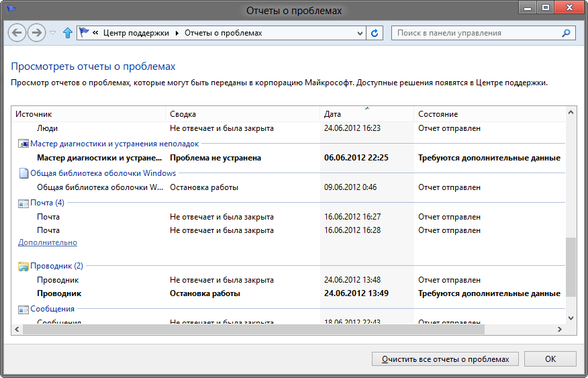The image size is (588, 378).
Task: Select 'Общая библиотека оболочки W...' report row
Action: point(288,187)
